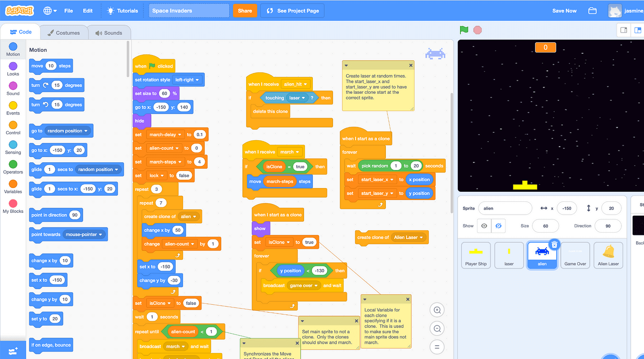Click the green flag to run the project
644x359 pixels.
point(464,29)
